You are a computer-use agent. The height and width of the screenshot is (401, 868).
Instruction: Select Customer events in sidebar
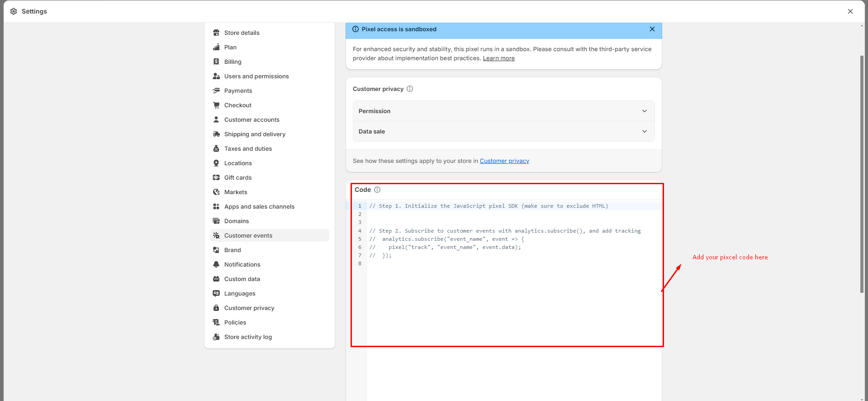pyautogui.click(x=270, y=235)
